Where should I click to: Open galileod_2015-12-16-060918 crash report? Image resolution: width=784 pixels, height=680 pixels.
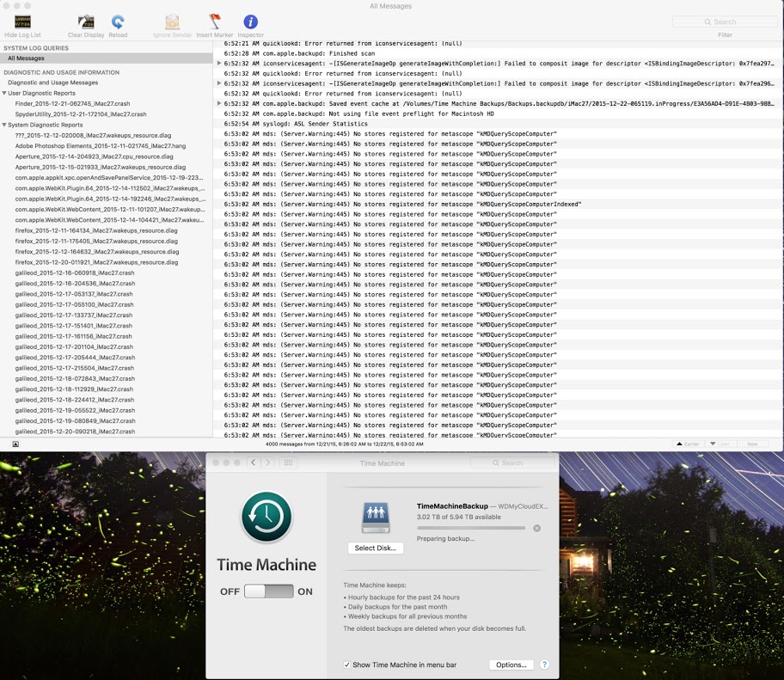click(75, 273)
